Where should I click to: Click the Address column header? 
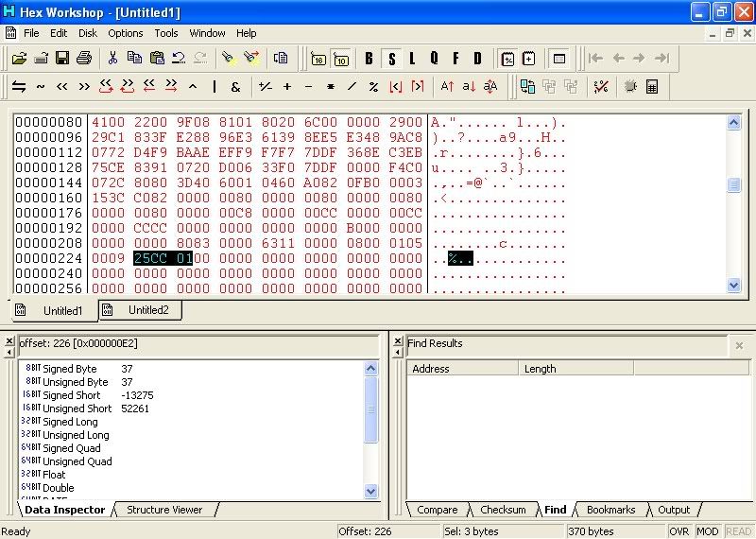(x=463, y=369)
